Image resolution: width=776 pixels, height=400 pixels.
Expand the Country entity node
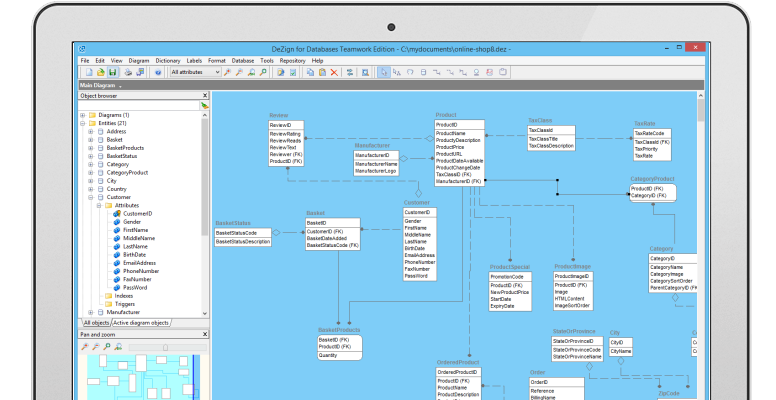tap(91, 189)
